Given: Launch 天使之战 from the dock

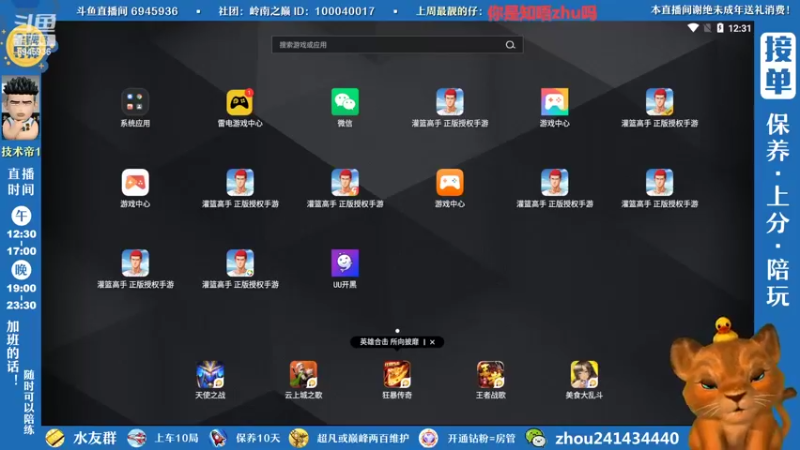Looking at the screenshot, I should [210, 375].
